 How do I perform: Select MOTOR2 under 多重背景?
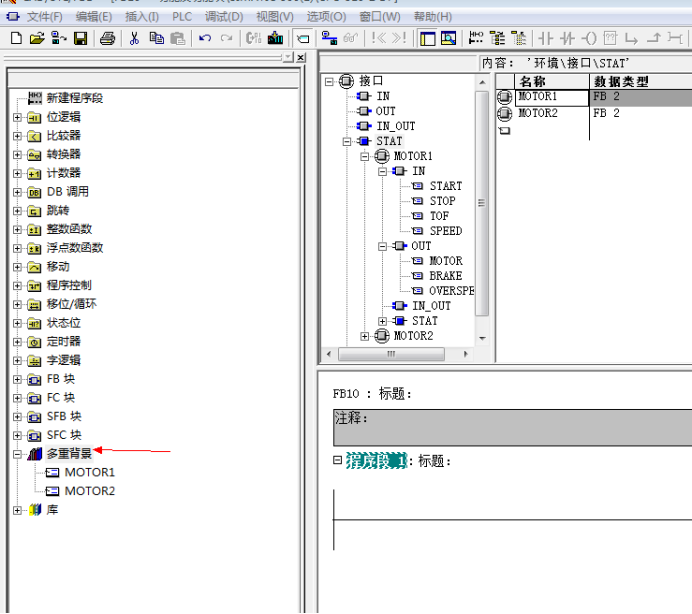click(x=89, y=491)
